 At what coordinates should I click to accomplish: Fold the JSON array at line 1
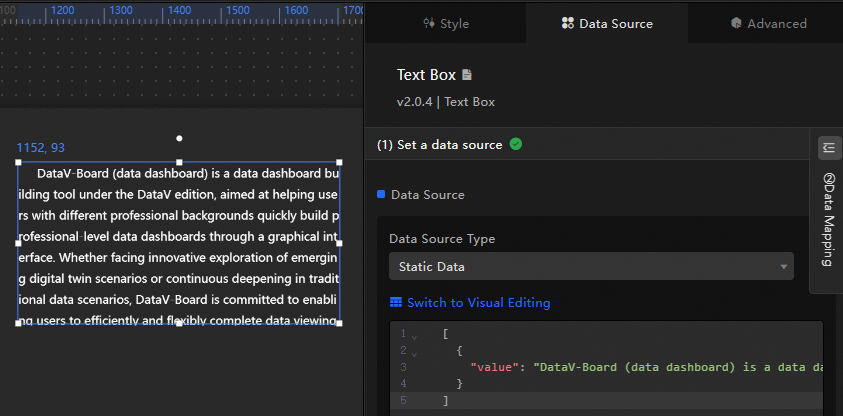pos(414,335)
